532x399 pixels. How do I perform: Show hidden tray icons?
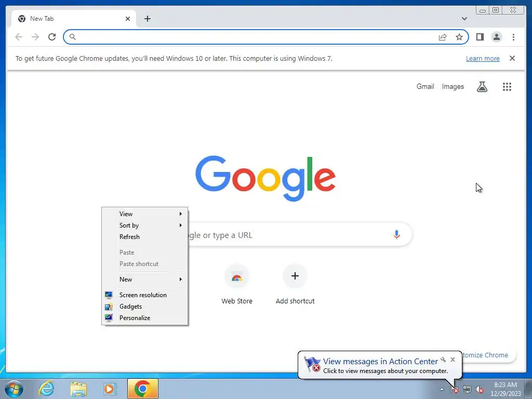pos(442,390)
